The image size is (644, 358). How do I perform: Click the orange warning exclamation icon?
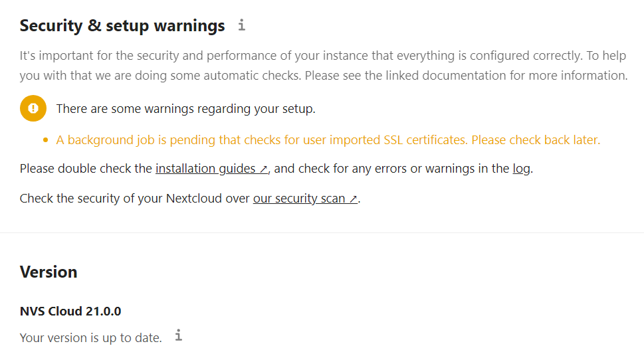tap(33, 108)
